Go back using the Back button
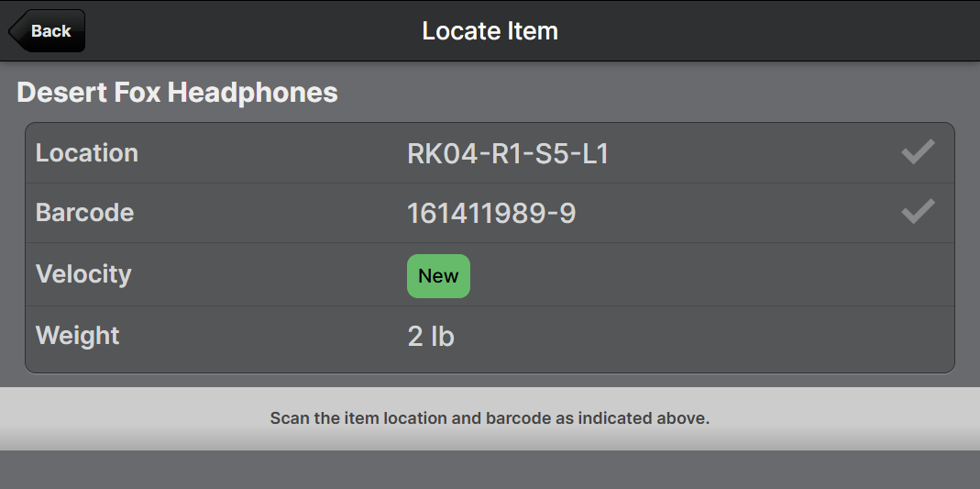Image resolution: width=980 pixels, height=489 pixels. [x=48, y=31]
